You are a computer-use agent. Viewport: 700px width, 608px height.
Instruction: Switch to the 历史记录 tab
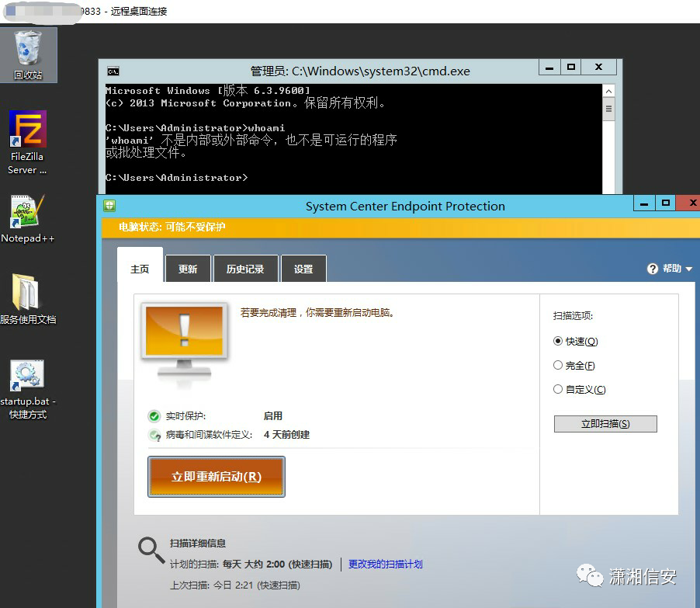coord(245,269)
